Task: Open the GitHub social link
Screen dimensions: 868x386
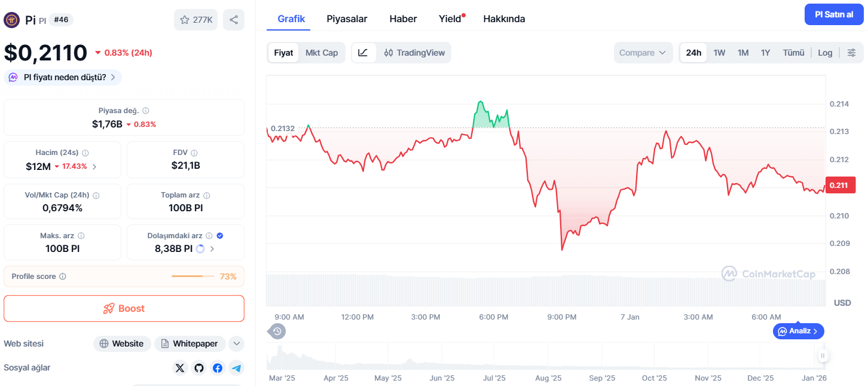Action: tap(199, 368)
